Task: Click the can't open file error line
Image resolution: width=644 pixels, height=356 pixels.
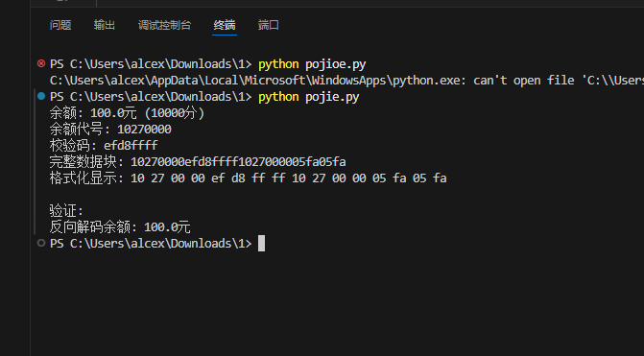Action: (x=346, y=81)
